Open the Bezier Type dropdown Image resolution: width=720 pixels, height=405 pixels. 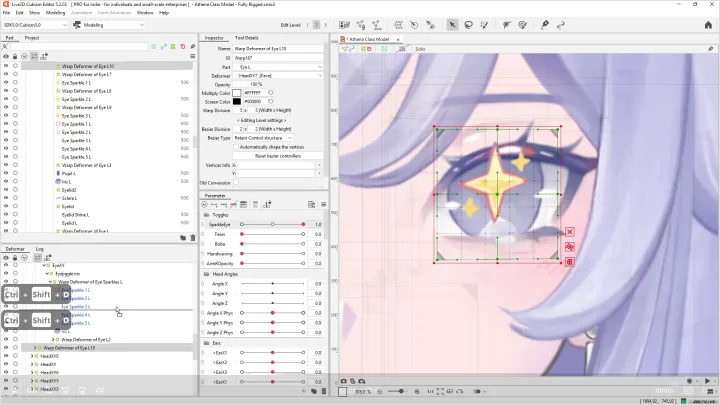[x=263, y=138]
